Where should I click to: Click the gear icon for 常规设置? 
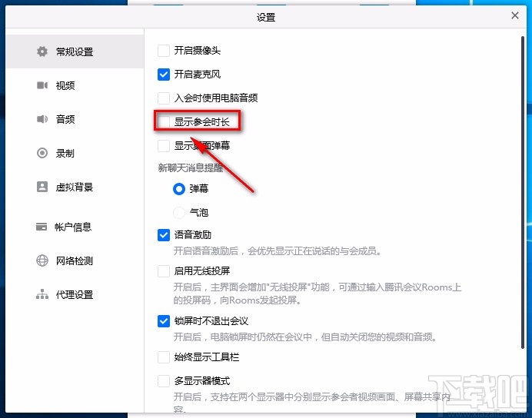coord(42,51)
